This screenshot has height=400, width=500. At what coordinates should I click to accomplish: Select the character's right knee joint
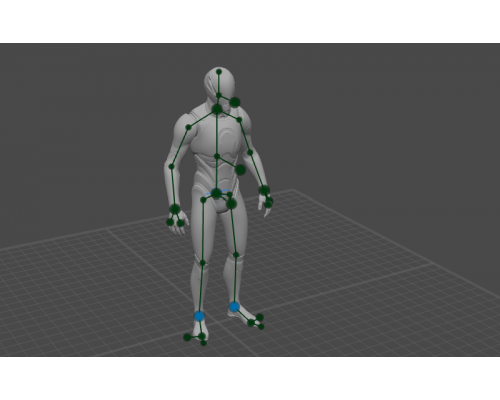pos(202,263)
